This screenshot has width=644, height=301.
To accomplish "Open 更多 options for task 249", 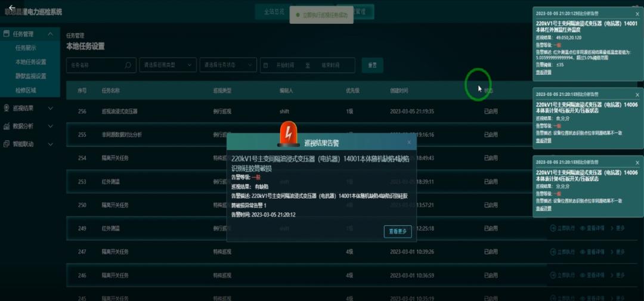I will click(618, 228).
